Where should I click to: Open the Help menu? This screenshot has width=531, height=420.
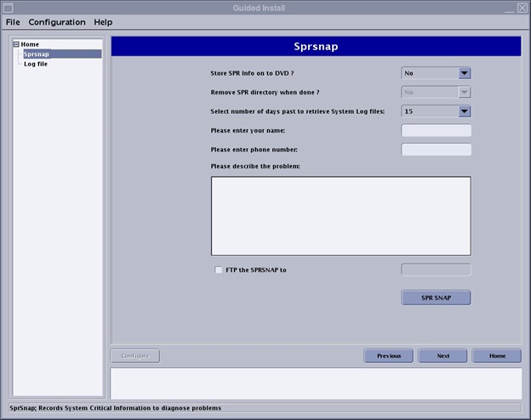[103, 22]
